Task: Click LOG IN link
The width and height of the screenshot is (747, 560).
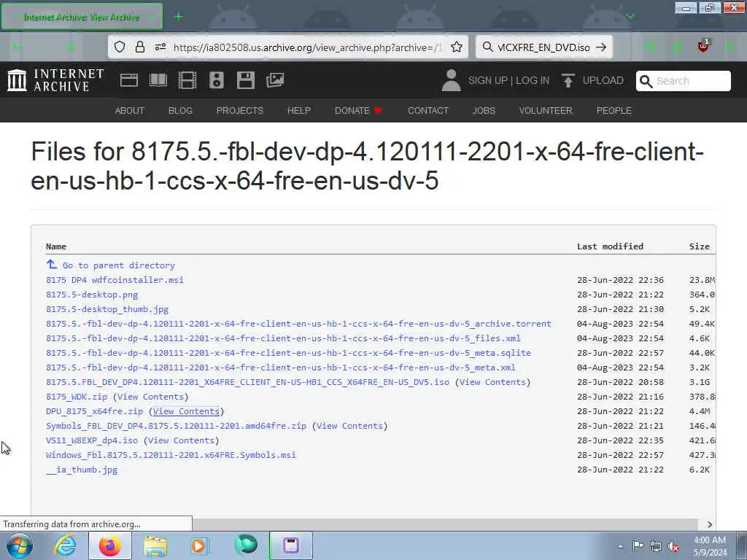Action: (532, 80)
